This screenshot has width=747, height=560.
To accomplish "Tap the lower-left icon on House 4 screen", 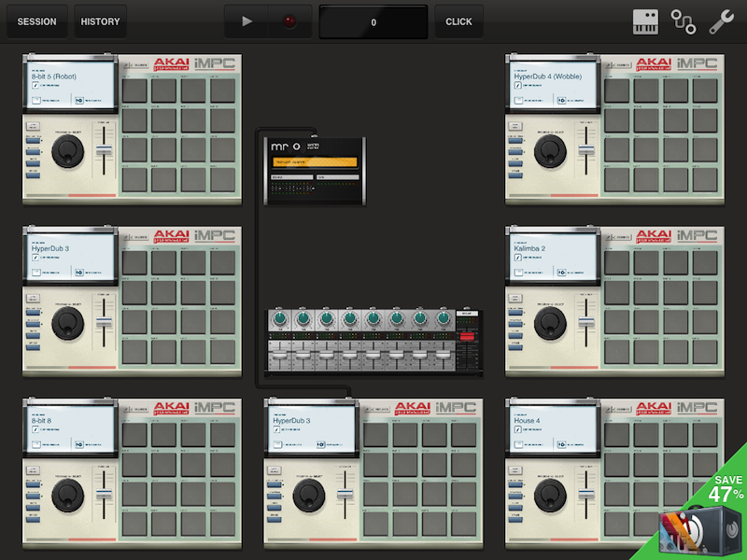I will [519, 445].
